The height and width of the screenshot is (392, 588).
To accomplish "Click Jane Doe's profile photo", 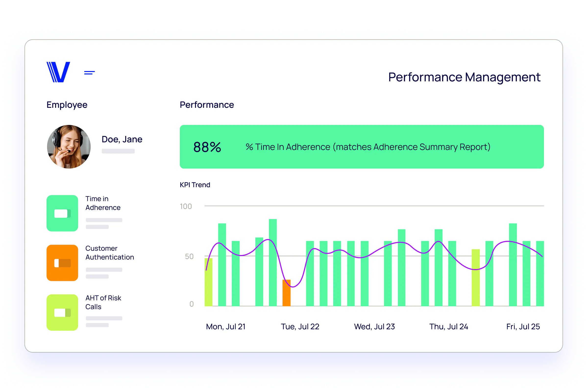I will (x=69, y=147).
